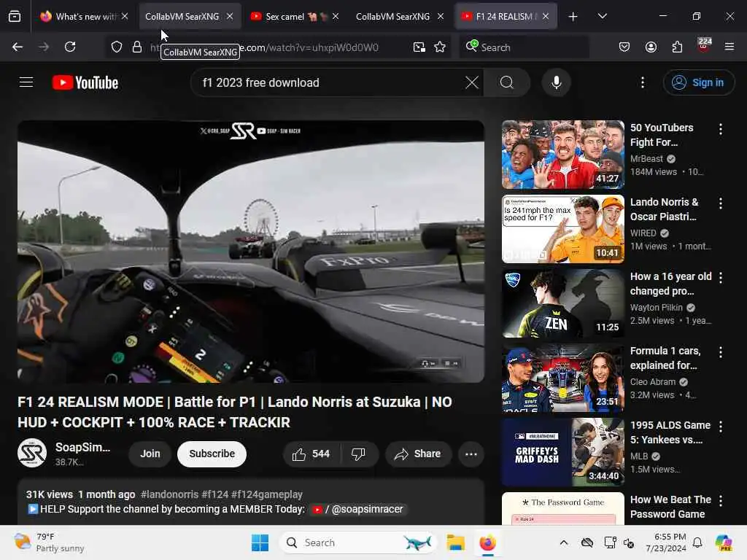Image resolution: width=747 pixels, height=560 pixels.
Task: Open options for 50 YouTubers video
Action: (720, 128)
